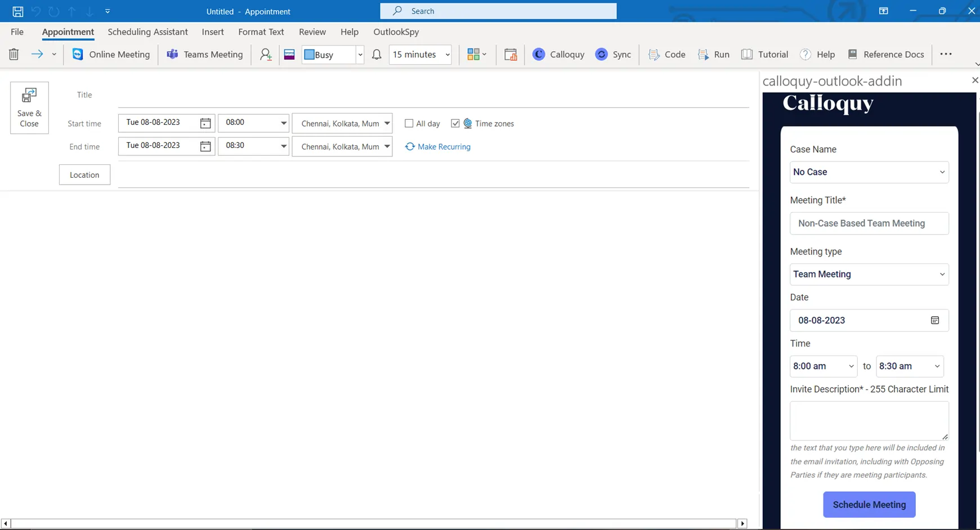Click the appointment Title field
Viewport: 980px width, 530px height.
click(x=433, y=95)
